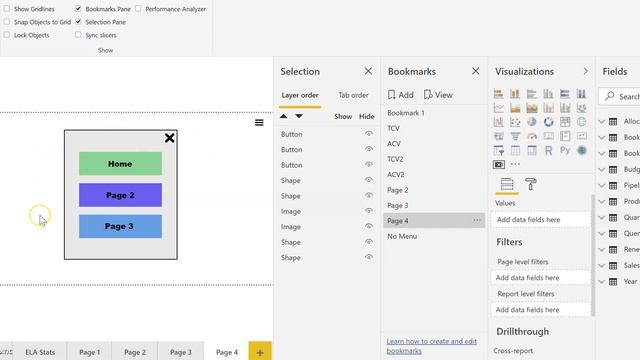Choose the Donut chart visualization
This screenshot has height=360, width=640.
pyautogui.click(x=548, y=122)
